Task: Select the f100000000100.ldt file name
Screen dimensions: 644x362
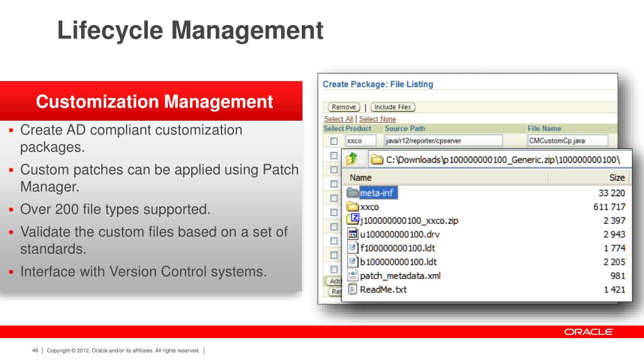Action: [x=397, y=248]
